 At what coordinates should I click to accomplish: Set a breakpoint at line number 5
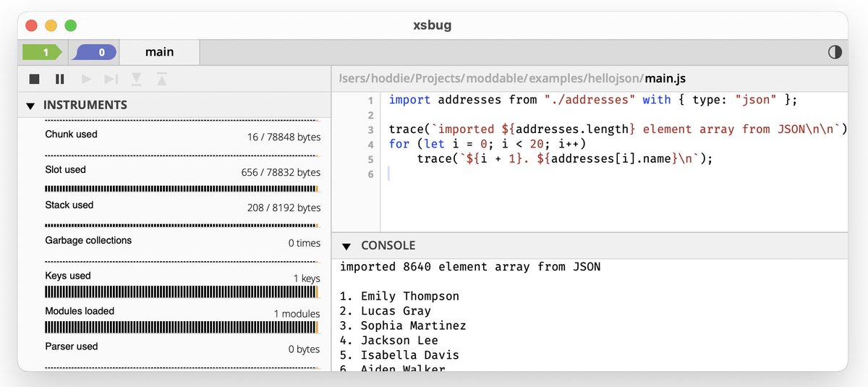click(x=370, y=159)
